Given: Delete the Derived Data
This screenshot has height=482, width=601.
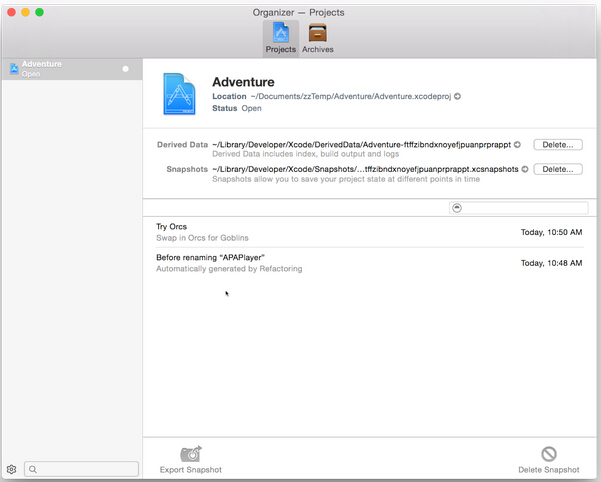Looking at the screenshot, I should click(x=557, y=145).
